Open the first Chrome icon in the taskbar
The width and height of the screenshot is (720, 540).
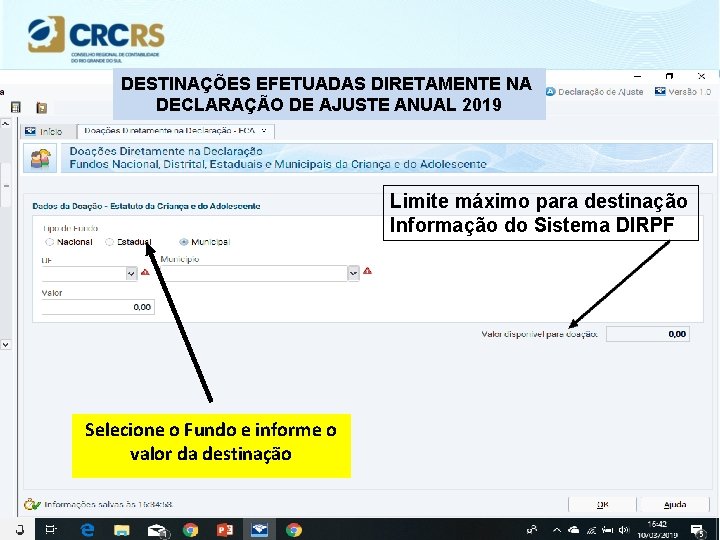tap(191, 530)
